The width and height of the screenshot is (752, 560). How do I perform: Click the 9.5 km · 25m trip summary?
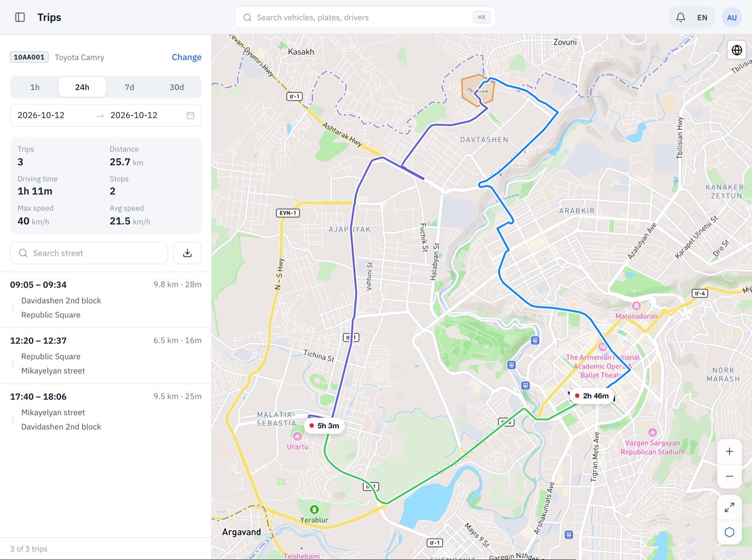tap(177, 397)
